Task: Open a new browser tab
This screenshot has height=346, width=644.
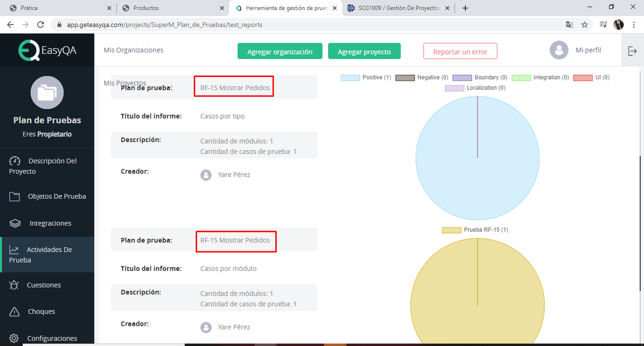Action: (x=465, y=8)
